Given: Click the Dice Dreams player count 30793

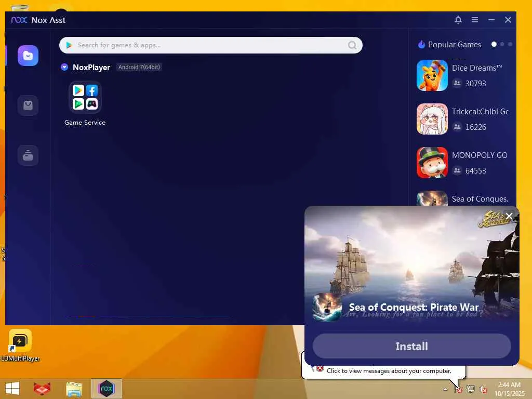Looking at the screenshot, I should tap(476, 84).
